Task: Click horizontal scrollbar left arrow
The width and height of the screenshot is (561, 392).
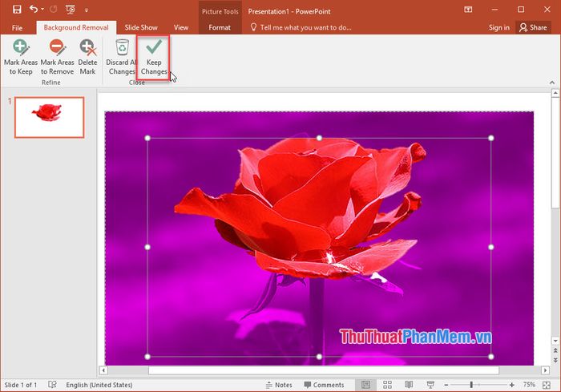Action: [103, 370]
